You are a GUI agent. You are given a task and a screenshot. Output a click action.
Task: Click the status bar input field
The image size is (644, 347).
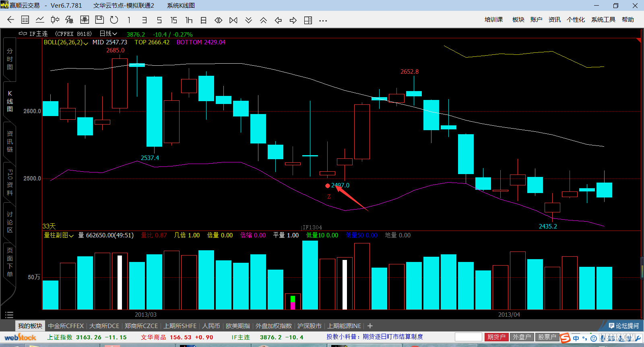coord(469,337)
